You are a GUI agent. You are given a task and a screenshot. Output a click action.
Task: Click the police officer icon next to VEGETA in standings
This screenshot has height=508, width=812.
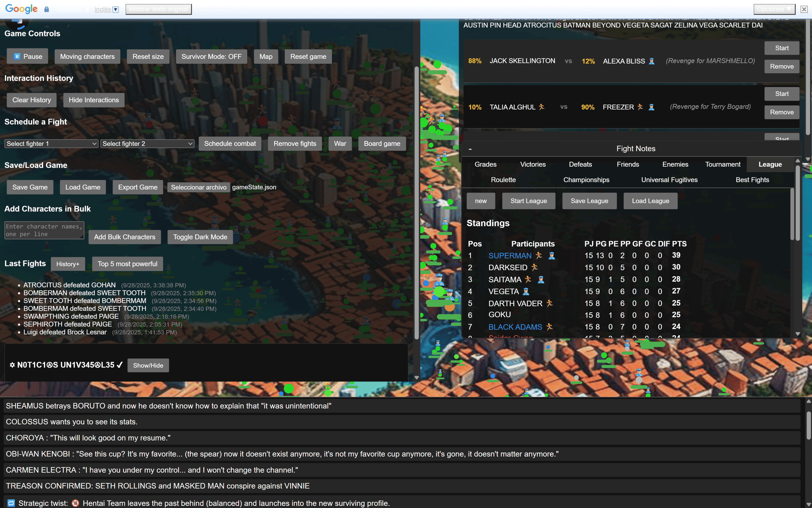click(x=526, y=292)
